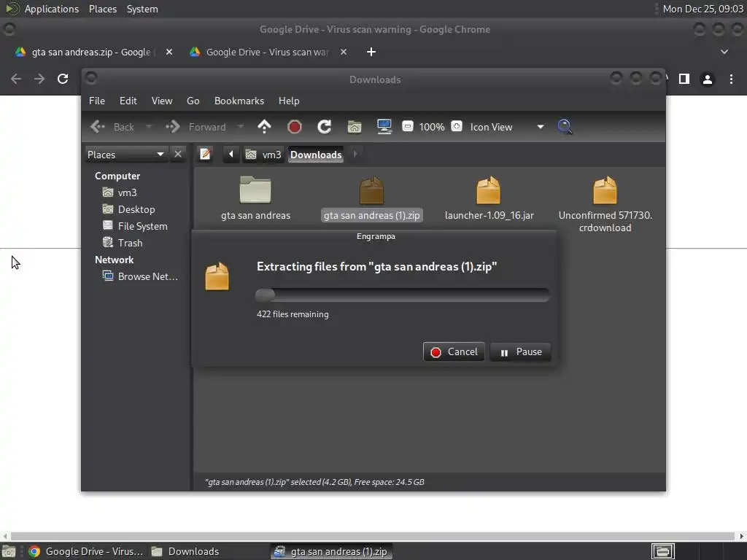Open the Back history dropdown arrow
This screenshot has height=560, width=747.
coord(149,127)
